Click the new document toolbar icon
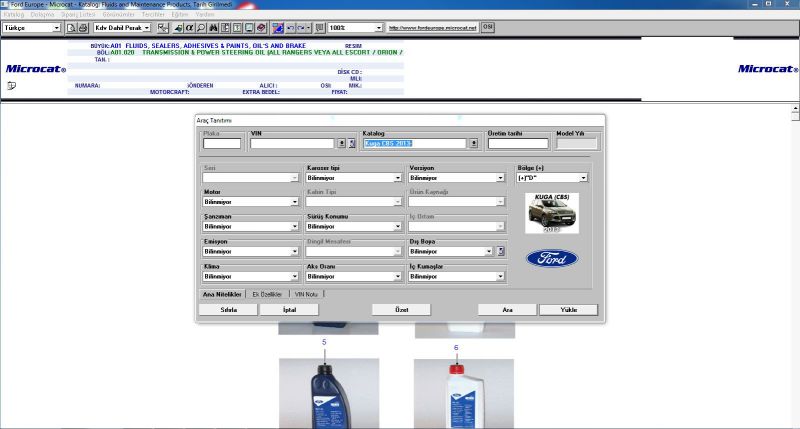The height and width of the screenshot is (429, 800). [71, 28]
